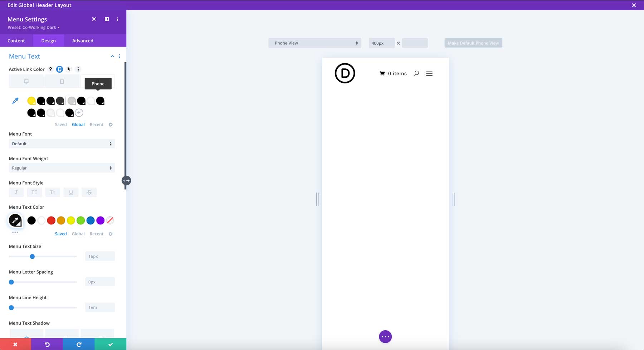Click the help question mark near Active Link Color

50,69
